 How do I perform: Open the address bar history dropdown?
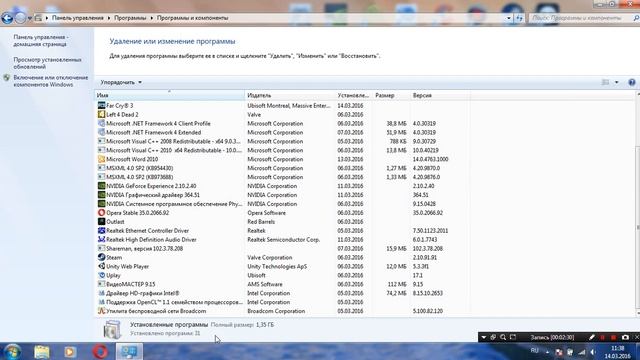[509, 18]
